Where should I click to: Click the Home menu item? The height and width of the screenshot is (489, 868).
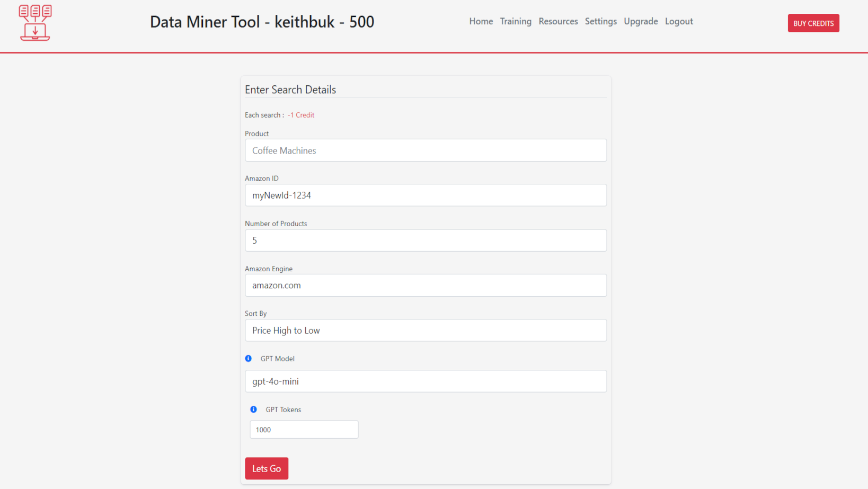pyautogui.click(x=480, y=21)
